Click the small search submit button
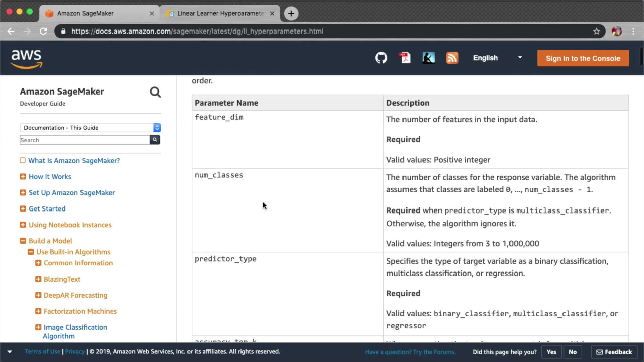Image resolution: width=644 pixels, height=362 pixels. pyautogui.click(x=155, y=140)
